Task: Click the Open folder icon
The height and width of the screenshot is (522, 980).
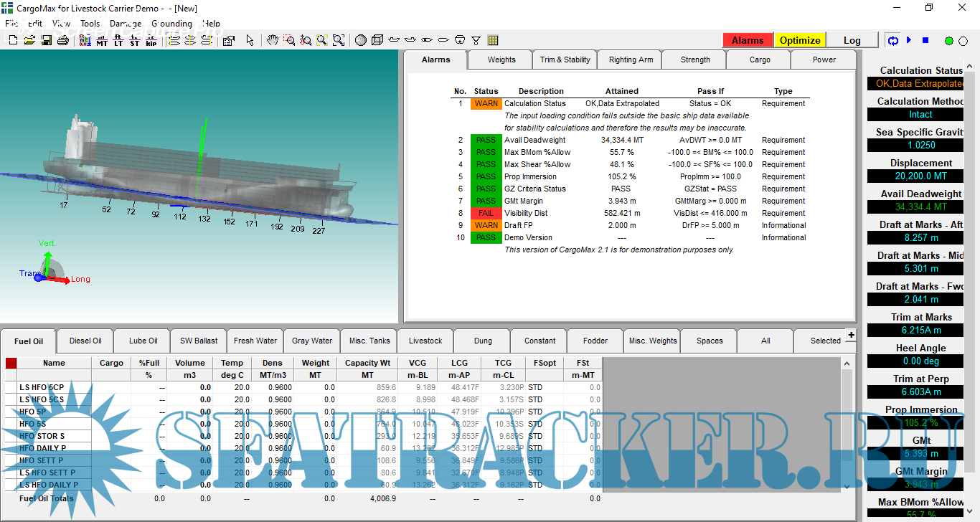Action: pos(29,40)
